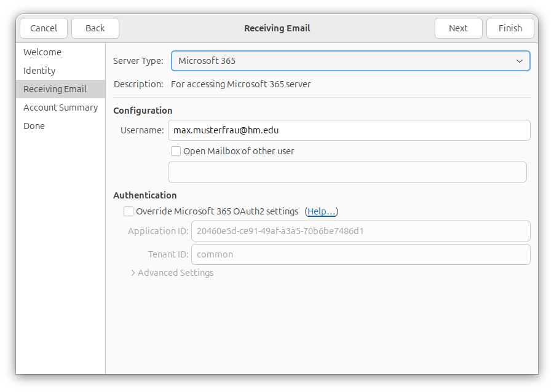Image resolution: width=554 pixels, height=392 pixels.
Task: Click the Finish button
Action: 510,28
